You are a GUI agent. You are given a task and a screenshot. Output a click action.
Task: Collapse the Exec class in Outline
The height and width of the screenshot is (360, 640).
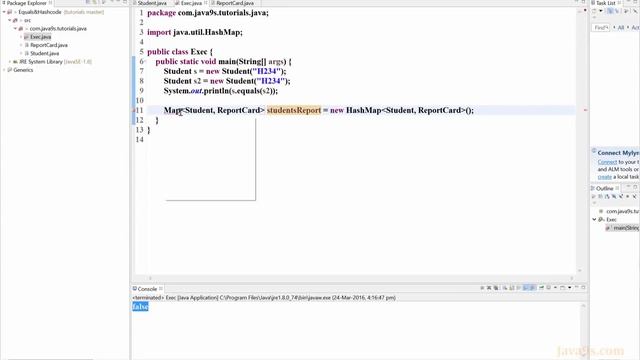(x=594, y=220)
